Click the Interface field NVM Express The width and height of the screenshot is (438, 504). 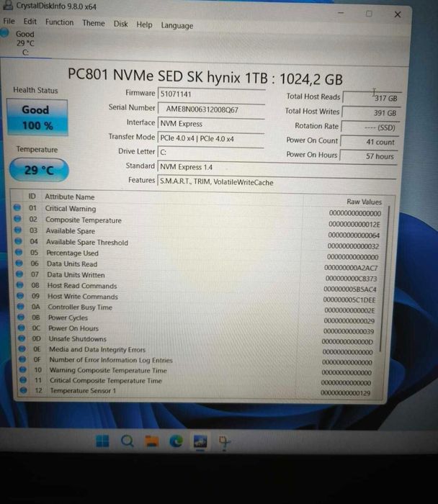tap(211, 124)
